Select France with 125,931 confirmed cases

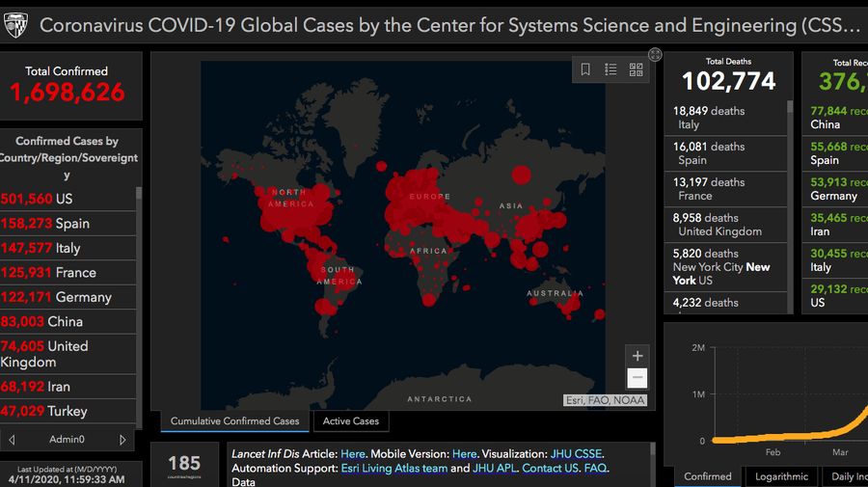pyautogui.click(x=68, y=272)
